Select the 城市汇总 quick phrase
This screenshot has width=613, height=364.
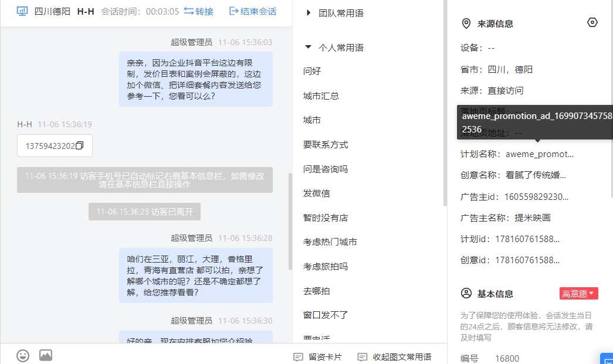[x=321, y=96]
